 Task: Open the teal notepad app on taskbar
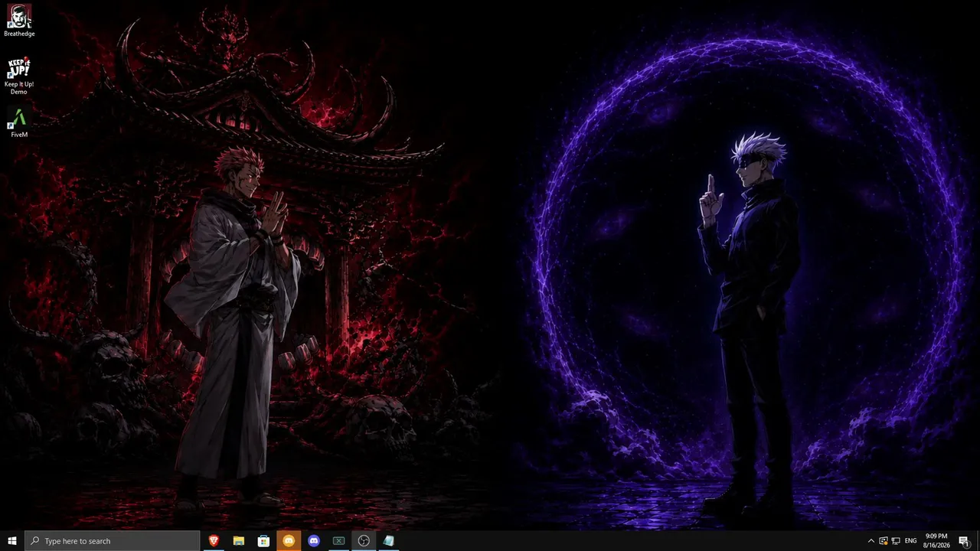point(389,541)
